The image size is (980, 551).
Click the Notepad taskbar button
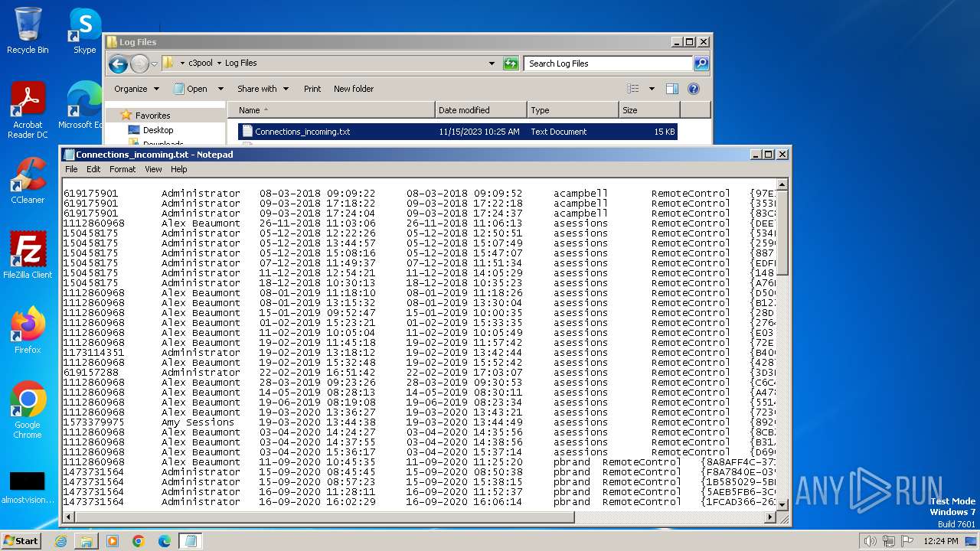[x=191, y=541]
